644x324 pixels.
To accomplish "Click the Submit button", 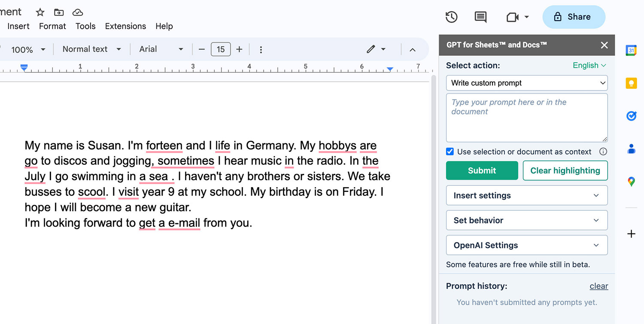I will 482,170.
